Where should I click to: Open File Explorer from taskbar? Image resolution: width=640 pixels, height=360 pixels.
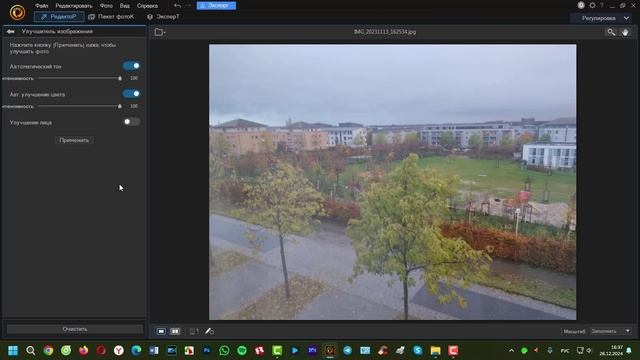436,351
